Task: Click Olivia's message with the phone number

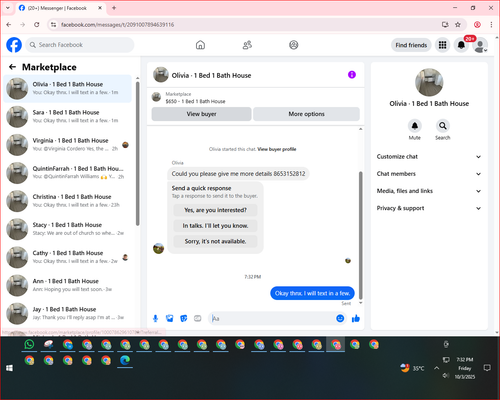Action: 238,174
